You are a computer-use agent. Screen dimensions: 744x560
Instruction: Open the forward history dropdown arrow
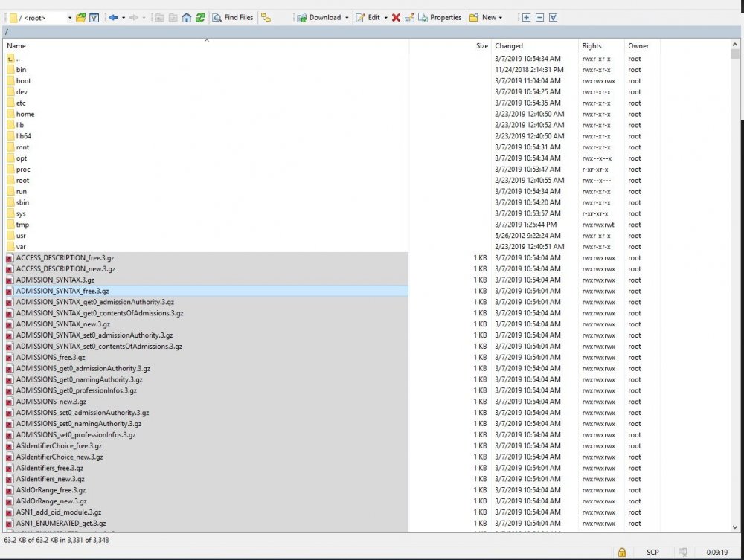(x=144, y=18)
